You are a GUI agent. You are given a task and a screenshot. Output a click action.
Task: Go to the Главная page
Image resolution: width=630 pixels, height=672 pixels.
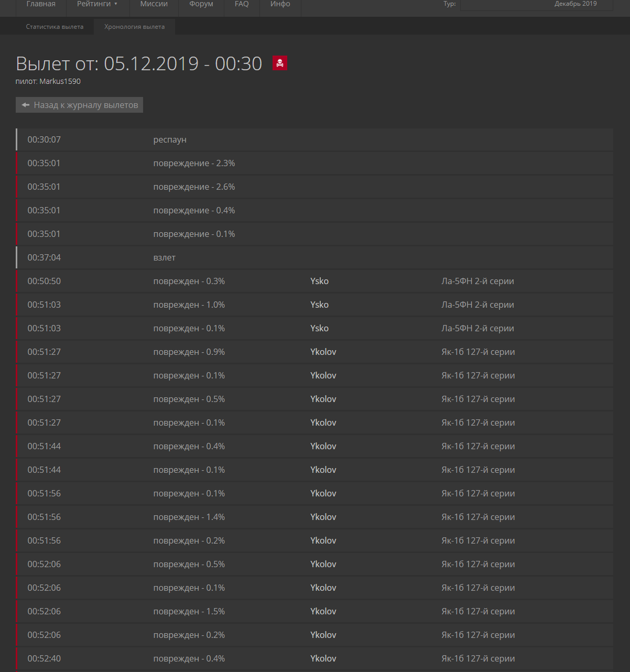click(x=41, y=4)
